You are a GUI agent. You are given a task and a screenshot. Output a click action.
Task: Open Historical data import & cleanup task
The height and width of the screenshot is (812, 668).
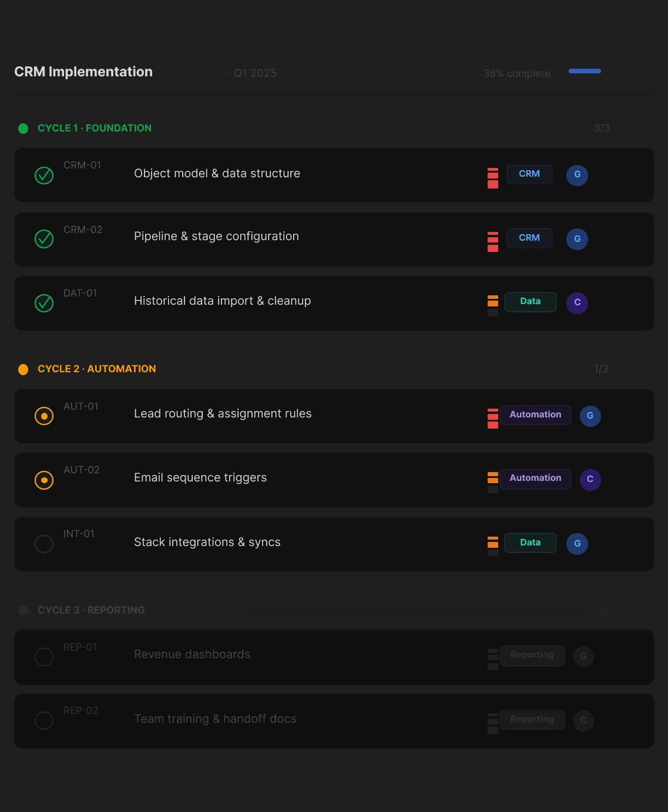[222, 301]
